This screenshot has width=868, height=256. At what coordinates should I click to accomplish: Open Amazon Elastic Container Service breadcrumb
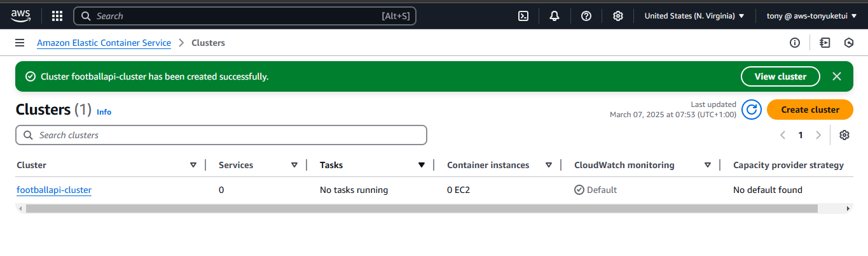pos(104,43)
